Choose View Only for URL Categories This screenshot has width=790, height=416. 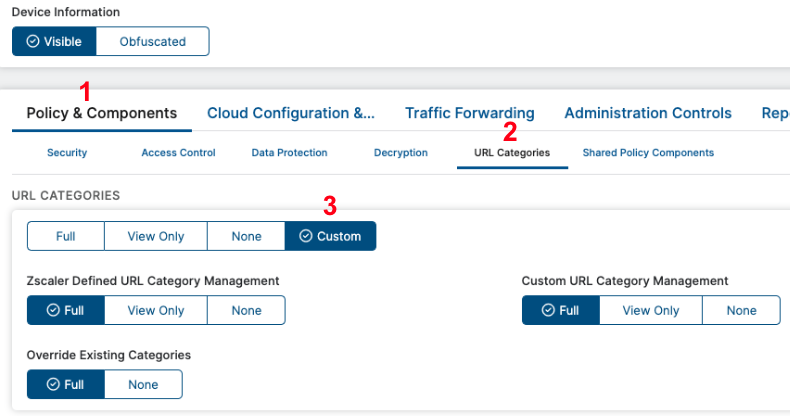[156, 236]
